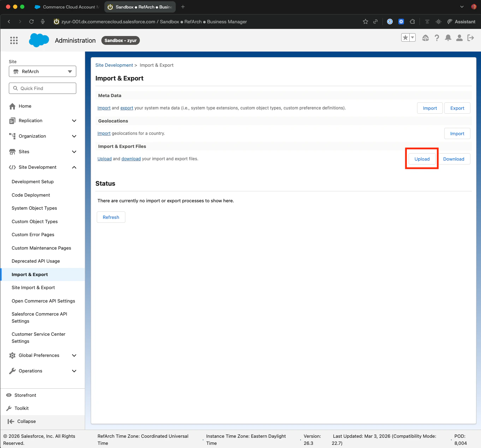Open Custom Object Types
This screenshot has height=448, width=481.
point(35,222)
